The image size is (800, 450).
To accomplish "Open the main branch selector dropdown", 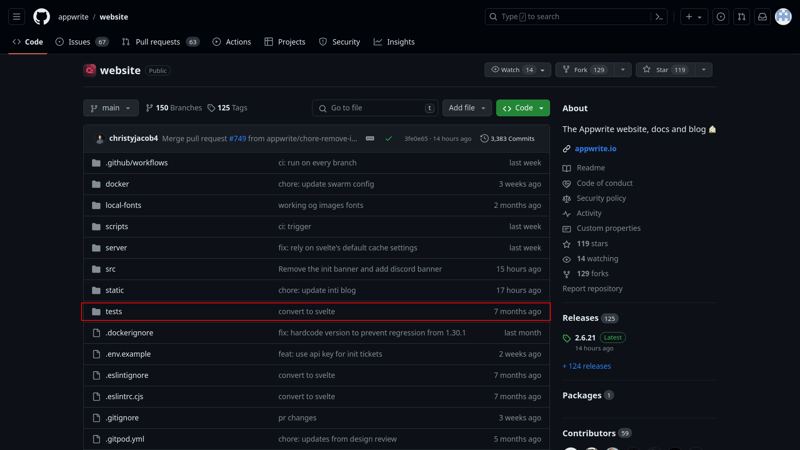I will (x=111, y=108).
